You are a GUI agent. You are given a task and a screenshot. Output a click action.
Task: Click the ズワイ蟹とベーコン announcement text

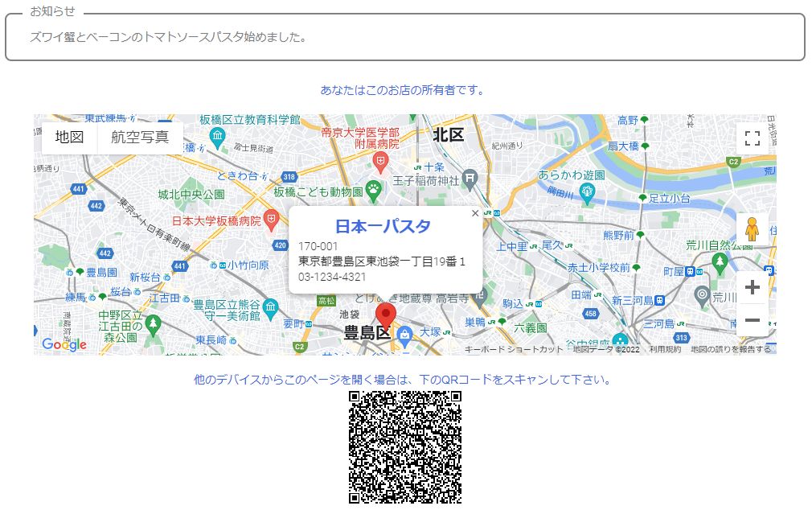tap(168, 37)
